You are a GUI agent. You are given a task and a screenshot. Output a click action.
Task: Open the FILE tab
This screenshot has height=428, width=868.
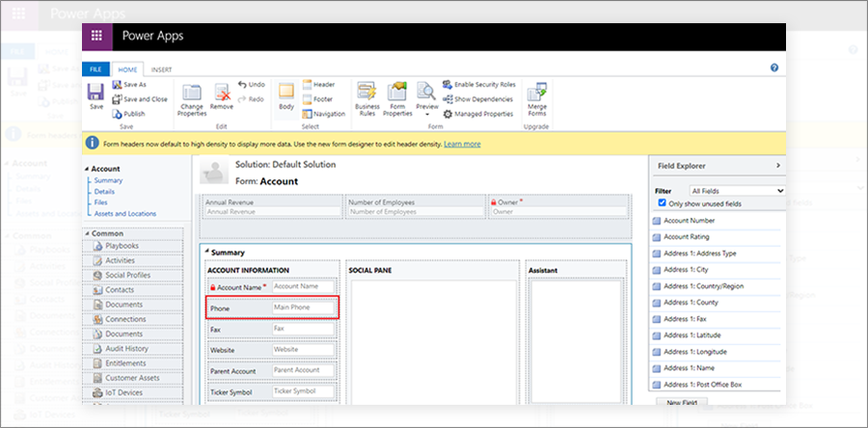(95, 69)
